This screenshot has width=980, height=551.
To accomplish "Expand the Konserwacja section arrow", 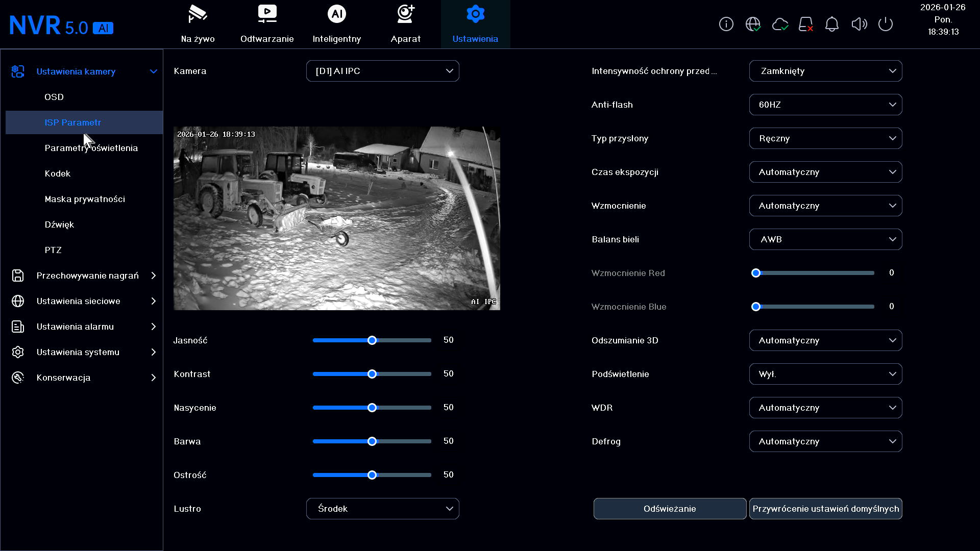I will point(154,378).
